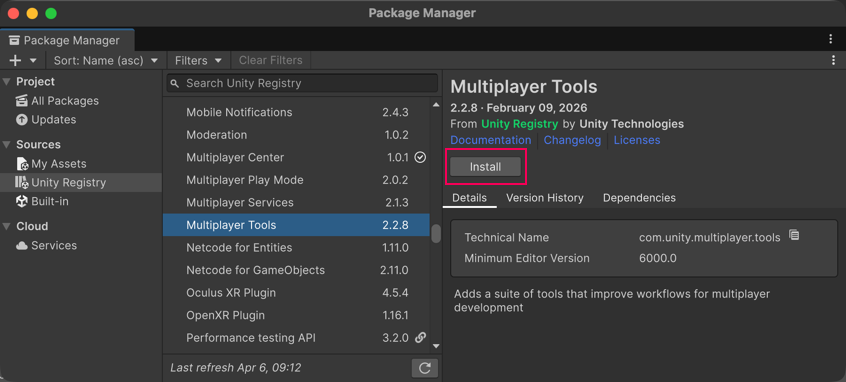Collapse the Sources section triangle

7,145
